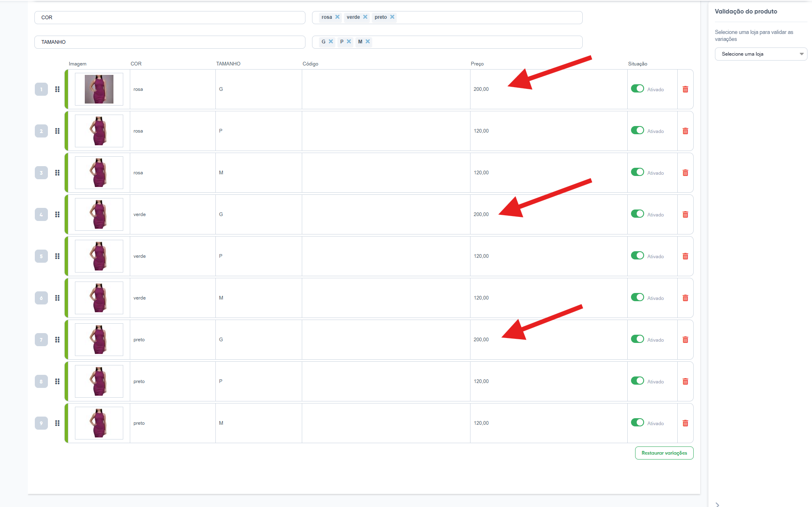Expand collapsed panel chevron at bottom right
Screen dimensions: 812x507
click(717, 504)
